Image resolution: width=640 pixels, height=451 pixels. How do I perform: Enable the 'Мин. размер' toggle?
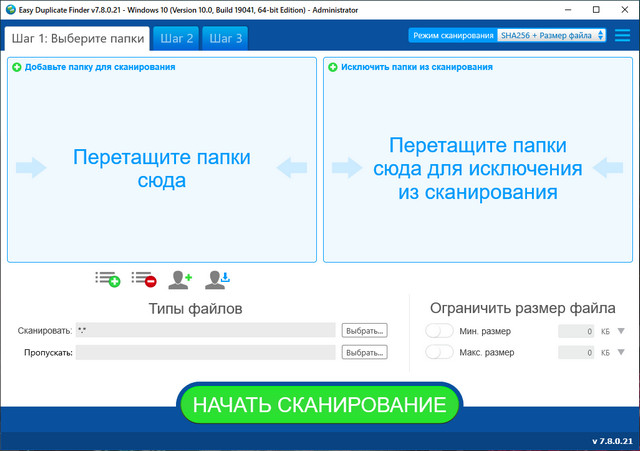point(440,331)
